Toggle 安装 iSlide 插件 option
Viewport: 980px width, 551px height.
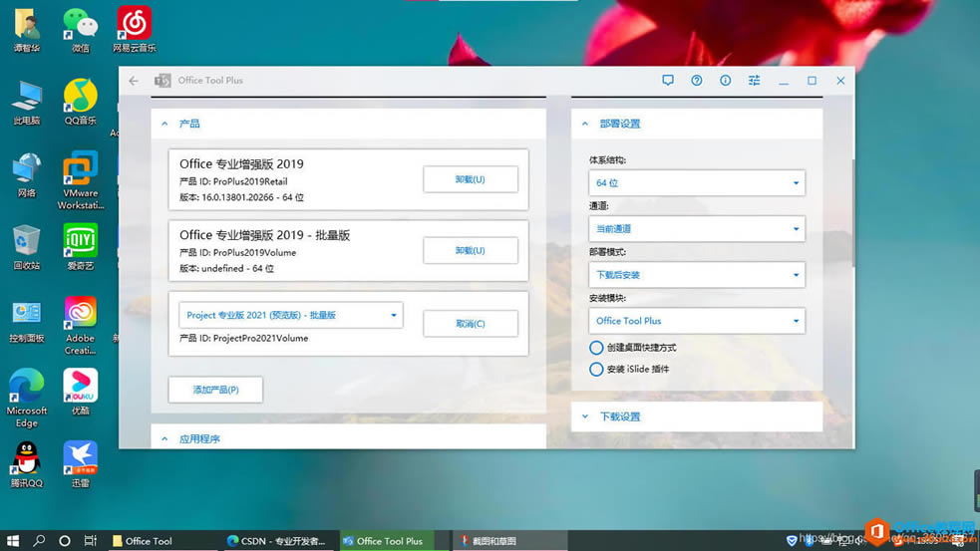pyautogui.click(x=596, y=370)
